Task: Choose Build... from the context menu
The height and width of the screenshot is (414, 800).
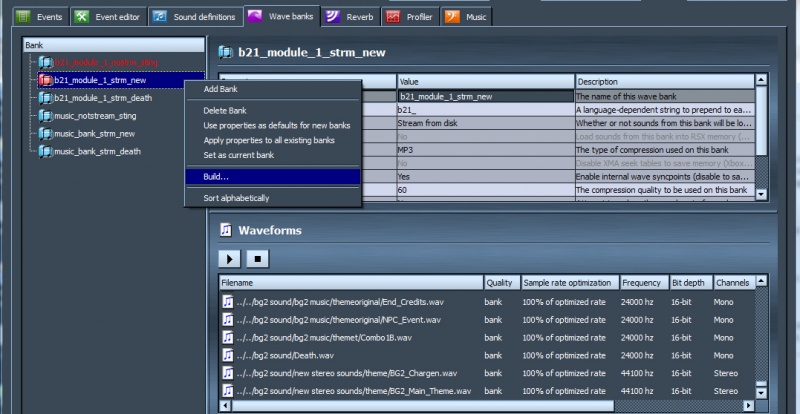Action: click(216, 177)
